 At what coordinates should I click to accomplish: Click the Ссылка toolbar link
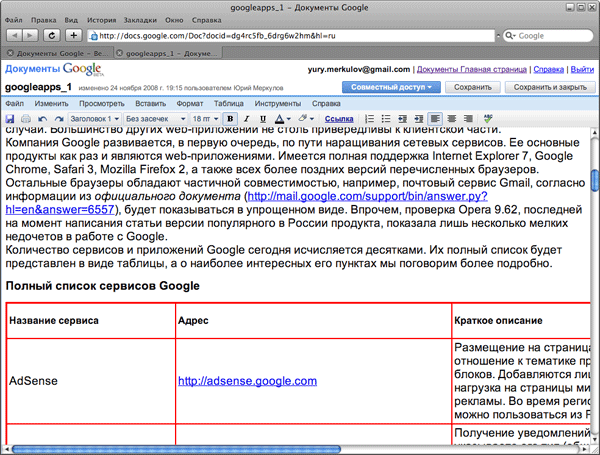[339, 119]
